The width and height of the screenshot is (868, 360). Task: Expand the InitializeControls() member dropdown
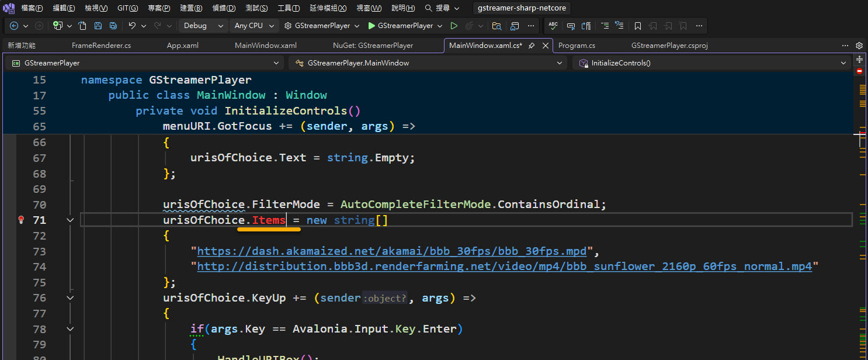843,63
